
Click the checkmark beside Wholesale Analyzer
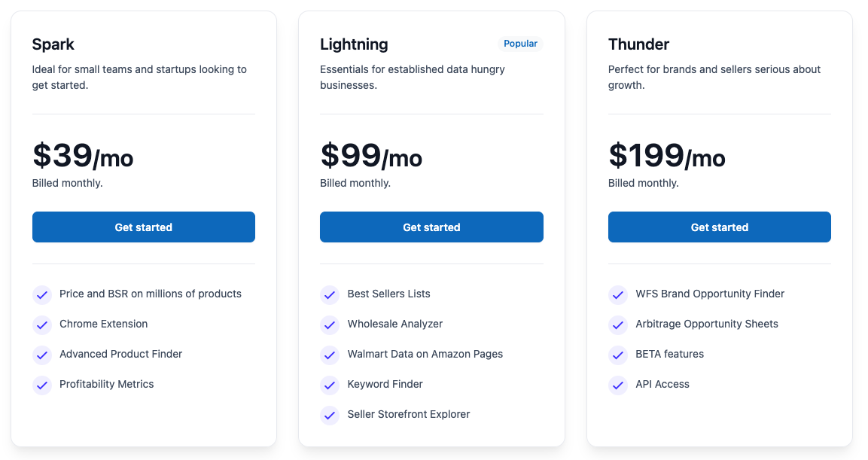(x=330, y=324)
